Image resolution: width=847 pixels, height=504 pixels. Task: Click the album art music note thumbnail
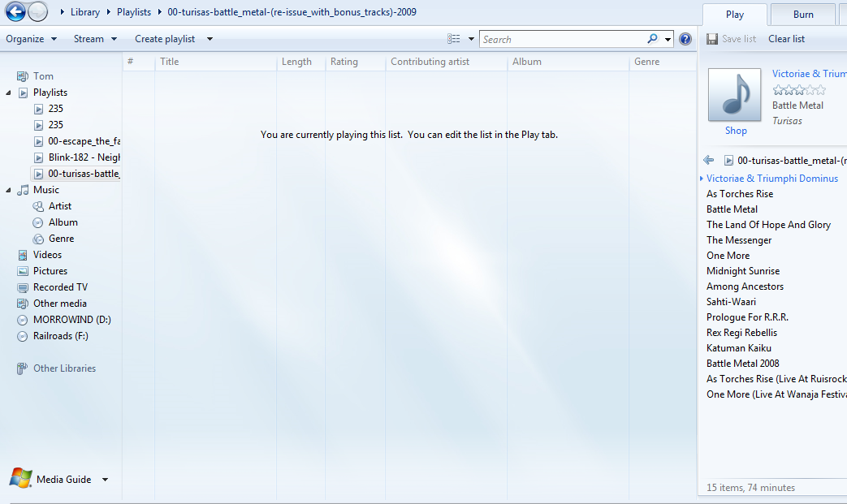[x=734, y=94]
